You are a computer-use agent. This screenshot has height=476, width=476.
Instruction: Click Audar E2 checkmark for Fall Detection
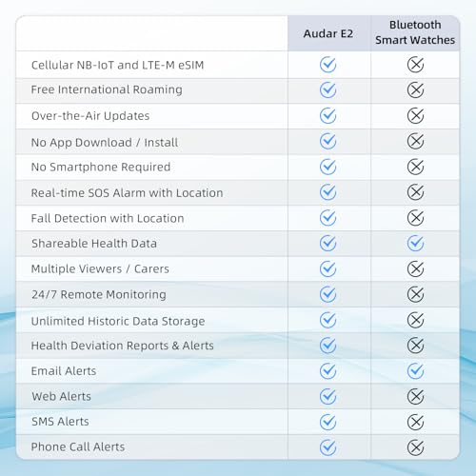[327, 218]
